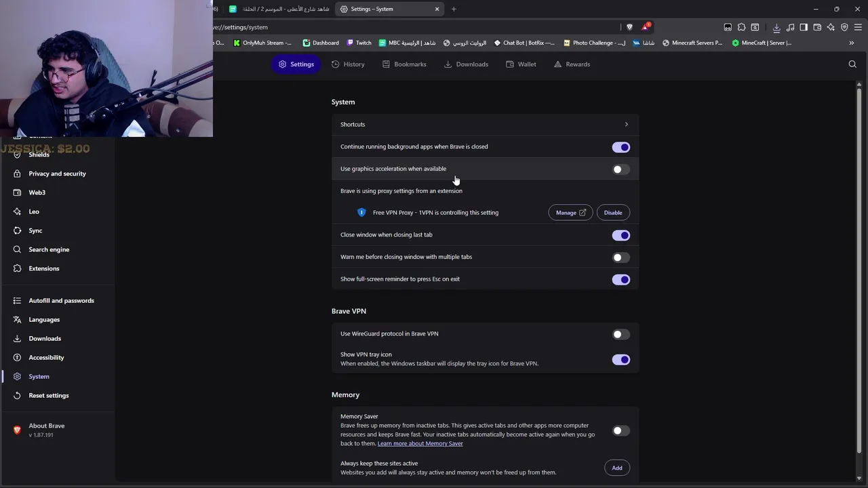Toggle Show VPN tray icon switch
868x488 pixels.
click(x=620, y=359)
